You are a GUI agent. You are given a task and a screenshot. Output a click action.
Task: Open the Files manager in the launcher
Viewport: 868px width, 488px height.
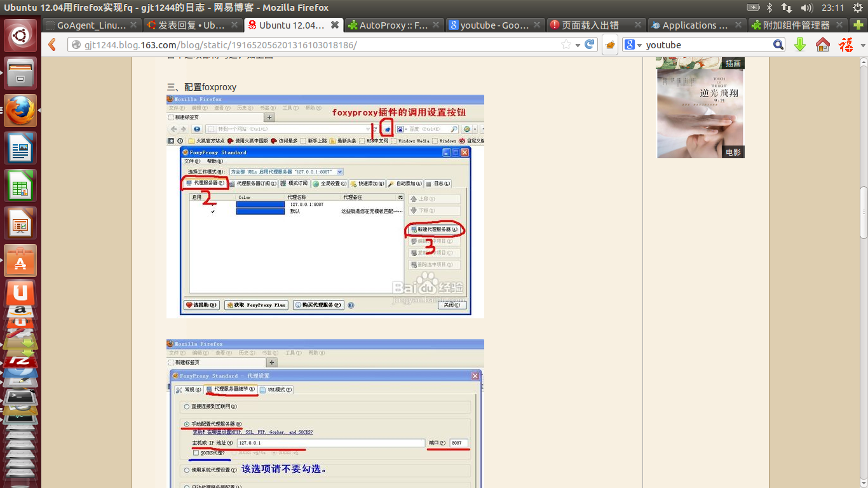pos(20,74)
